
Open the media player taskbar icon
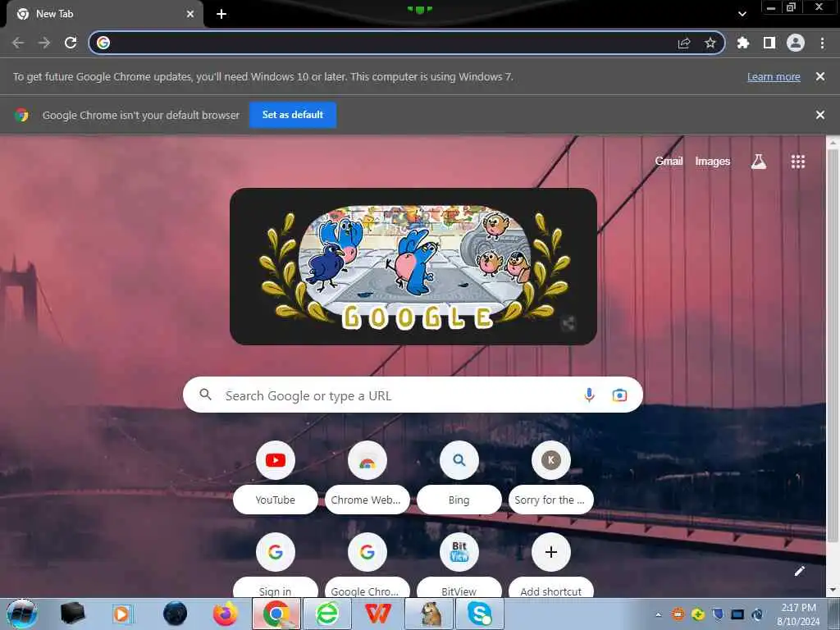[122, 614]
